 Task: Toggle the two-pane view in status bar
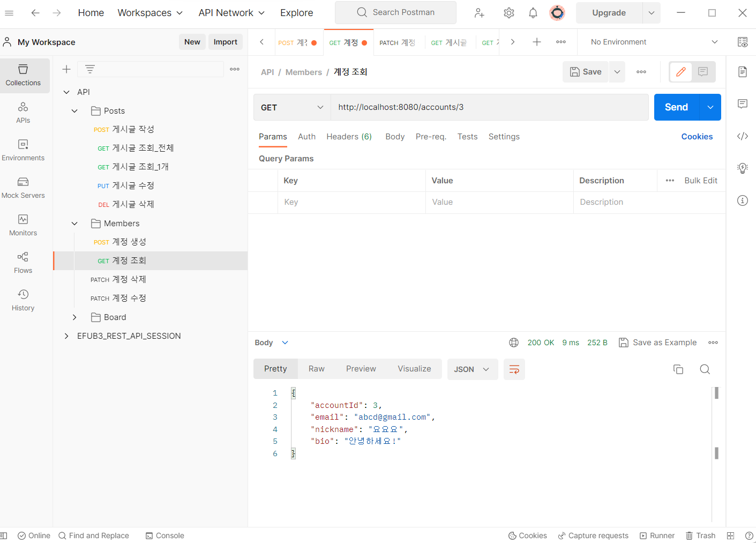[730, 535]
